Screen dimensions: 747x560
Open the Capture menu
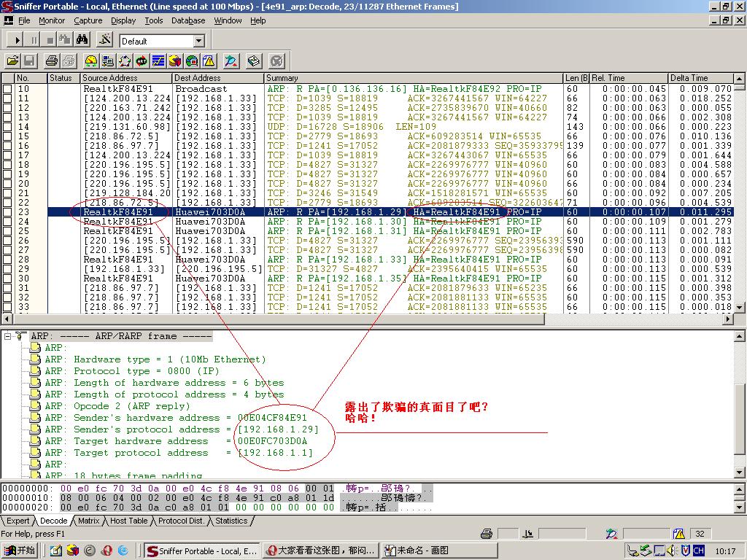pos(88,20)
